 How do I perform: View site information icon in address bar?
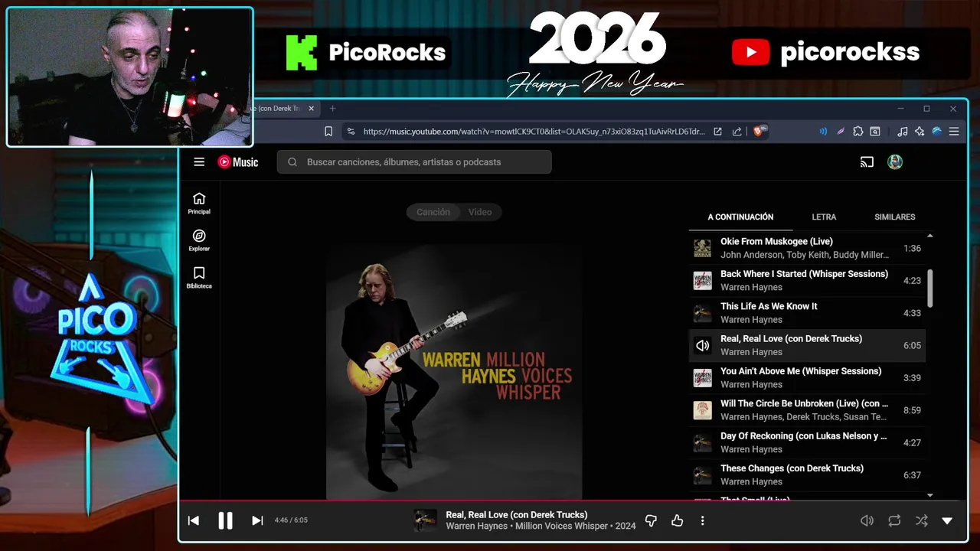[x=351, y=132]
